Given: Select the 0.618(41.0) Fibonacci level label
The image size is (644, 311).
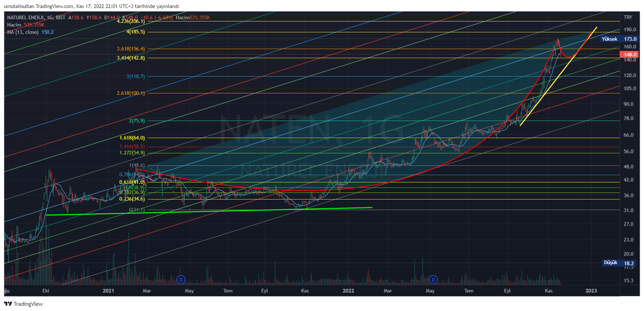Looking at the screenshot, I should [132, 182].
